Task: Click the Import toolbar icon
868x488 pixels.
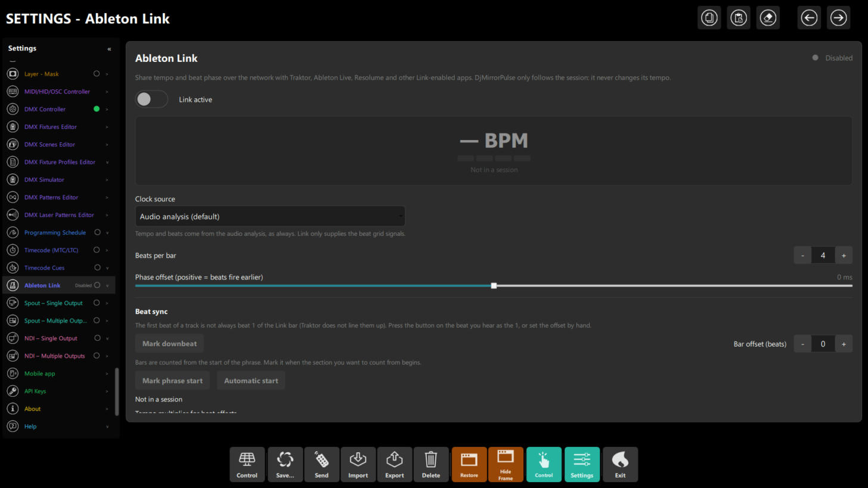Action: pyautogui.click(x=358, y=465)
